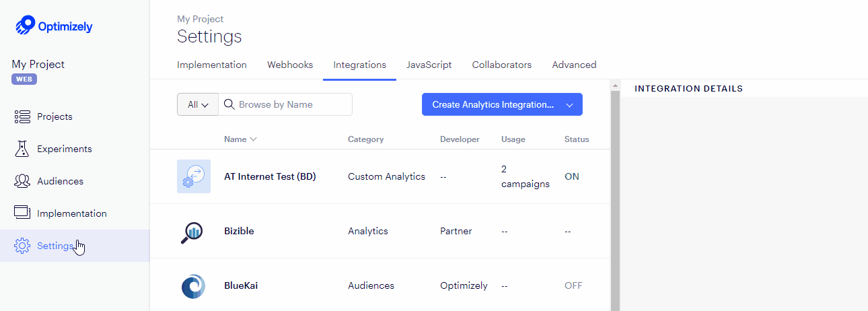
Task: Click the Audiences people icon
Action: [x=22, y=181]
